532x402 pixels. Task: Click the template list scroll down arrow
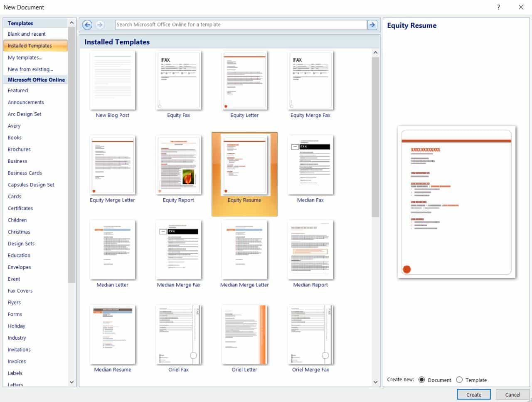pyautogui.click(x=376, y=382)
